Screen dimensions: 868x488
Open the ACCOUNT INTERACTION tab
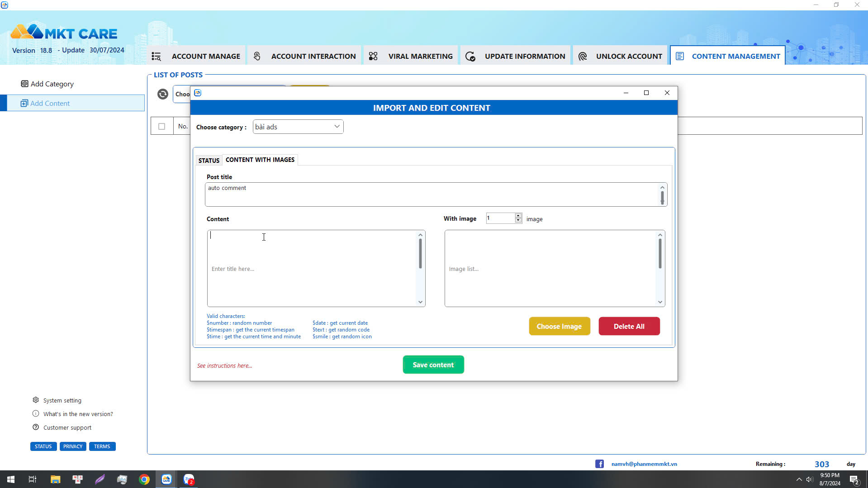click(304, 56)
